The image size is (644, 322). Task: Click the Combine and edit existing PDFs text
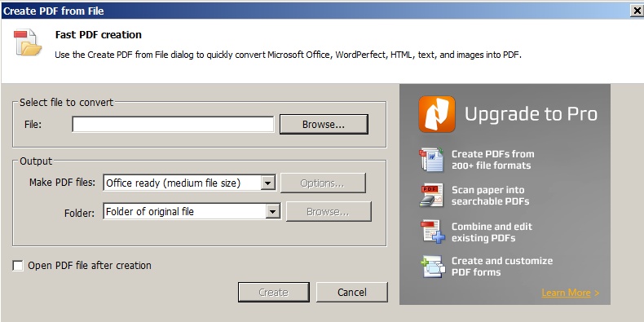point(492,232)
